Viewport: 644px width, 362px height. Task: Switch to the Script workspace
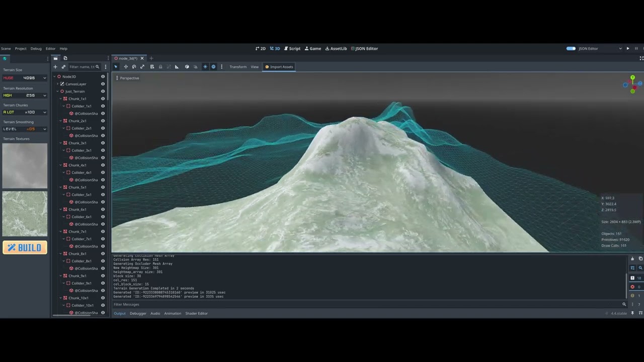(x=292, y=49)
